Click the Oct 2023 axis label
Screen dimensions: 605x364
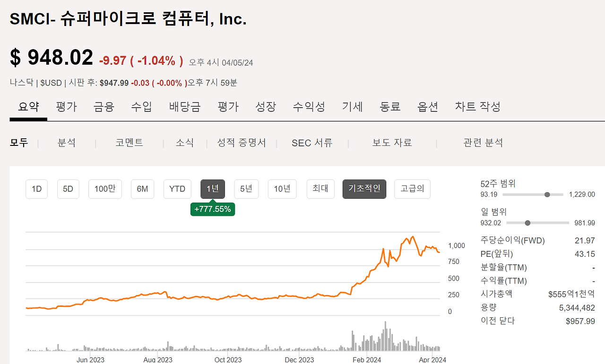tap(228, 360)
